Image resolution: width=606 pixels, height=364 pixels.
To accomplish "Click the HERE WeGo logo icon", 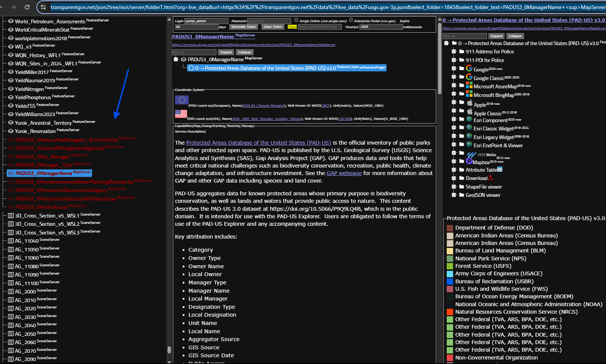I will pyautogui.click(x=471, y=155).
